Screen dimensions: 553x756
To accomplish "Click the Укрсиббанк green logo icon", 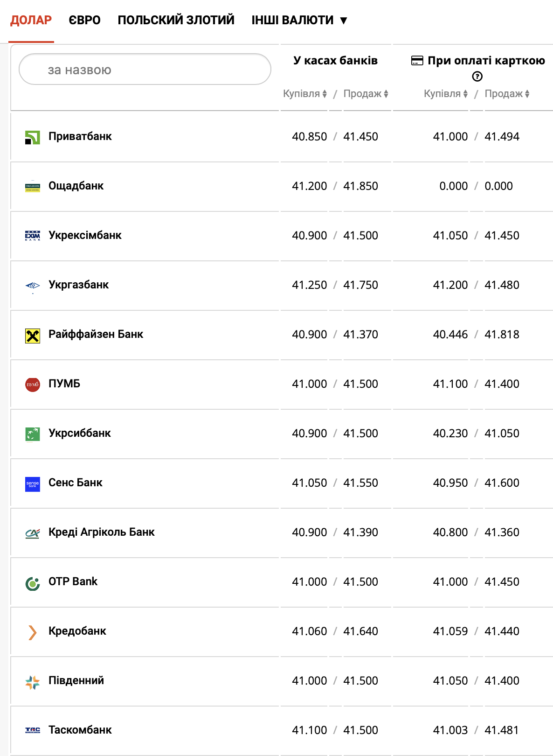I will click(x=32, y=434).
